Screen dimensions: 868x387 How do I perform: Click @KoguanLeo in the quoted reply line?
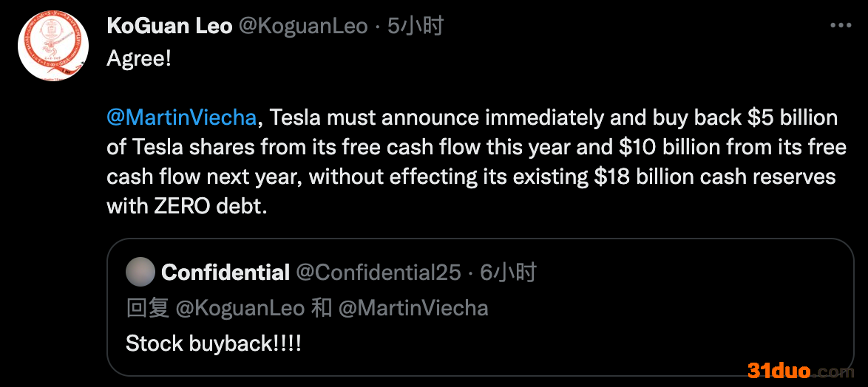coord(240,307)
